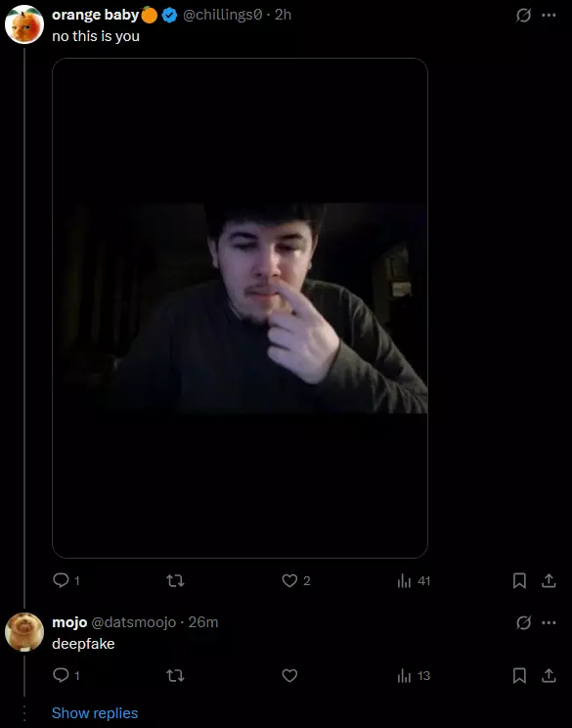
Task: Bookmark mojo's deepfake reply
Action: (x=519, y=675)
